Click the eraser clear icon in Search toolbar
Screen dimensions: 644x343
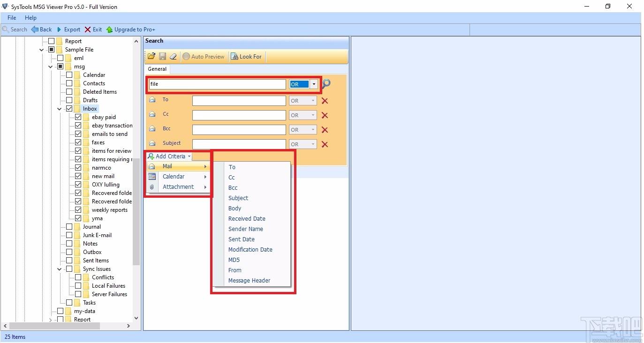tap(173, 57)
